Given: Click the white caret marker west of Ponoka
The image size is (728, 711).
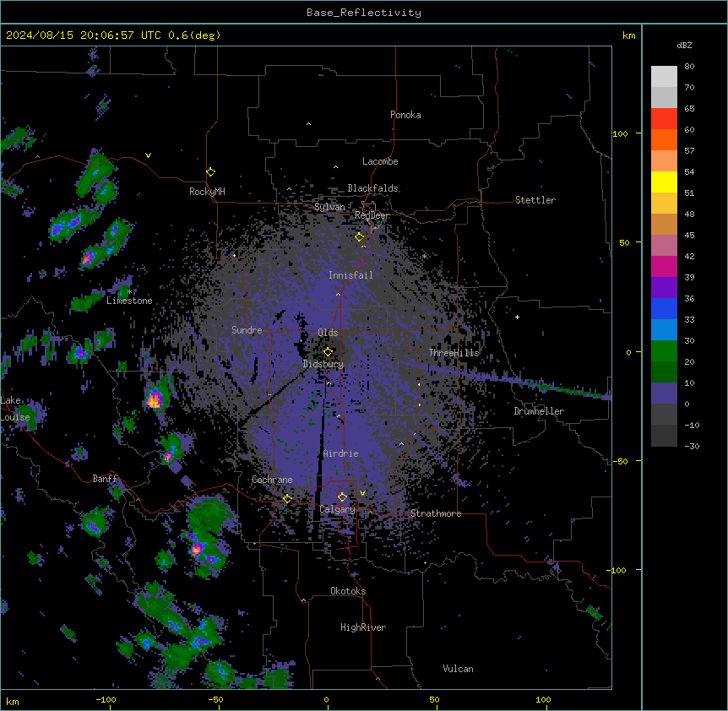Looking at the screenshot, I should coord(308,124).
